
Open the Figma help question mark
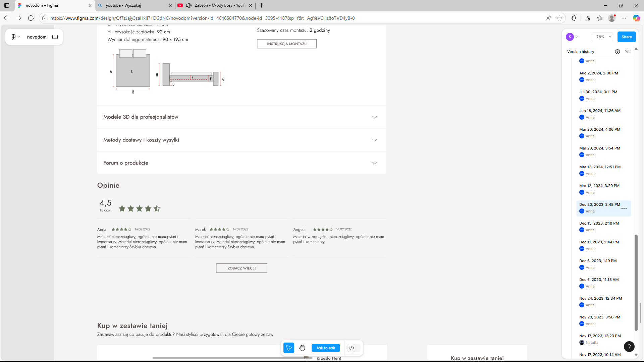pyautogui.click(x=629, y=347)
